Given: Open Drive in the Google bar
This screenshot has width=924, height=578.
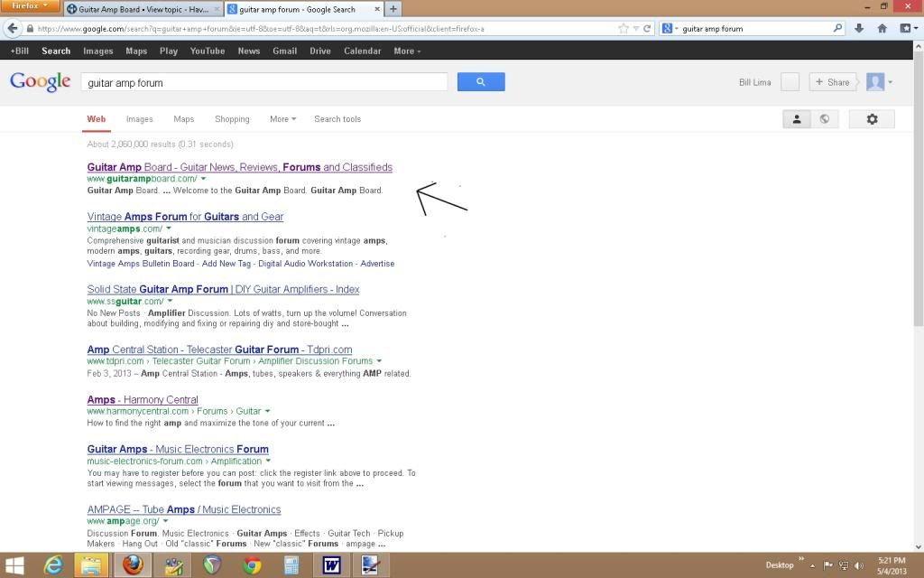Looking at the screenshot, I should point(320,51).
